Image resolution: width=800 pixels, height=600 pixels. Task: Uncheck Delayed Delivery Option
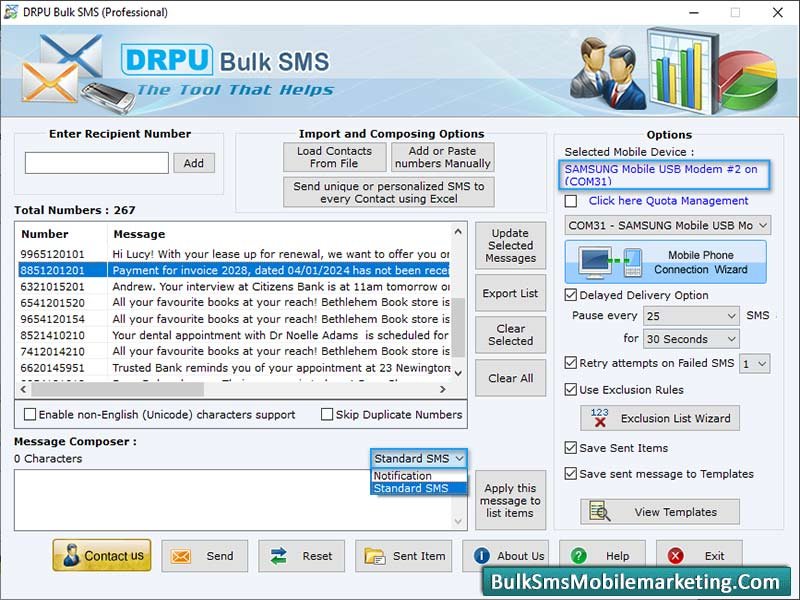coord(571,295)
